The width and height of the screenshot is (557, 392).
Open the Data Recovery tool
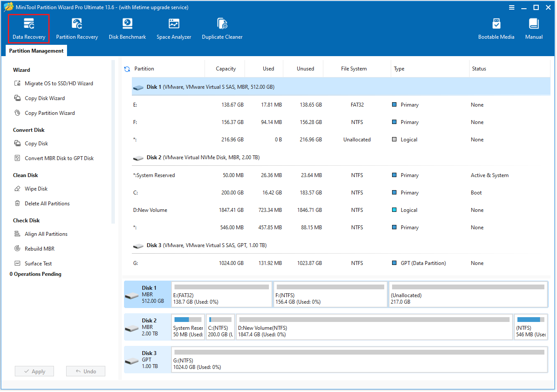click(x=28, y=28)
